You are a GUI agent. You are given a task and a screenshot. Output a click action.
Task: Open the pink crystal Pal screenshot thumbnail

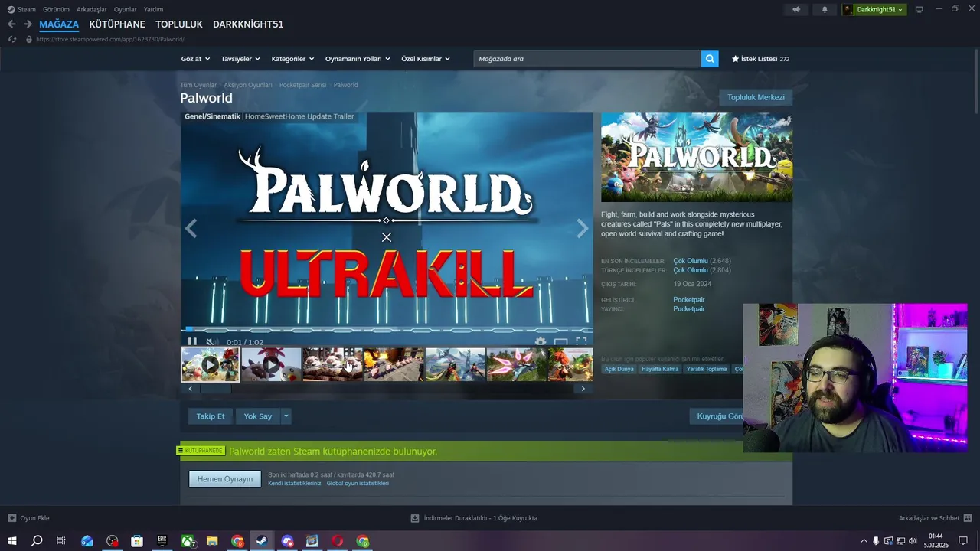point(516,364)
